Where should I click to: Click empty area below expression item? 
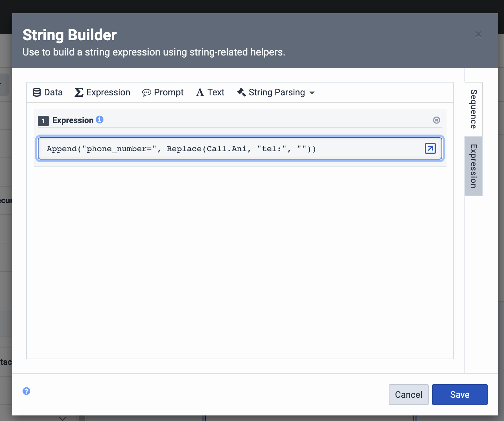click(x=240, y=260)
